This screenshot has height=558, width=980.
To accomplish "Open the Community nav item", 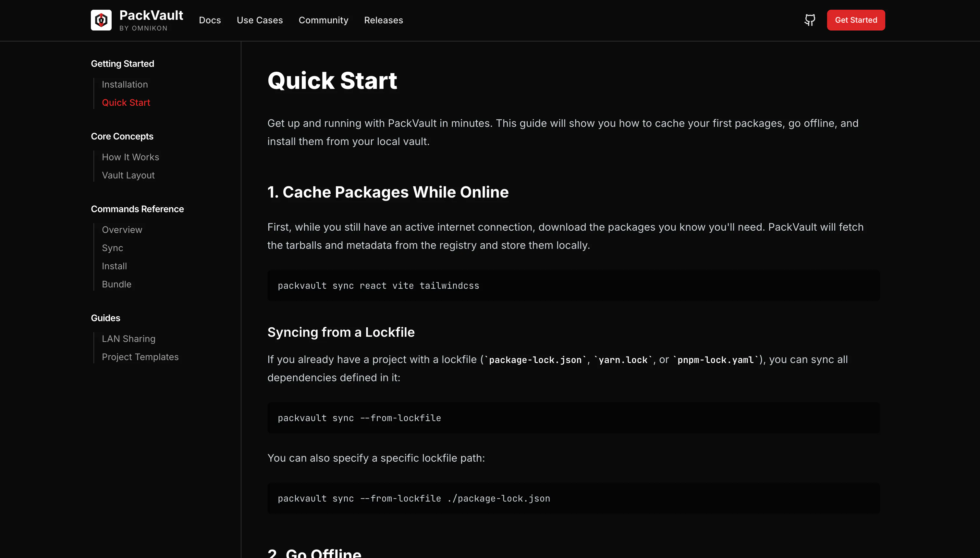I will 324,20.
